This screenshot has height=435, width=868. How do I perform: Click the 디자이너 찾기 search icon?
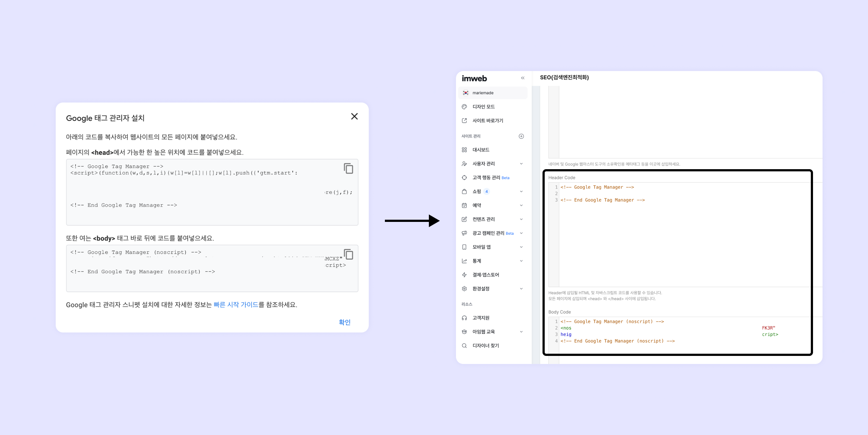tap(464, 346)
